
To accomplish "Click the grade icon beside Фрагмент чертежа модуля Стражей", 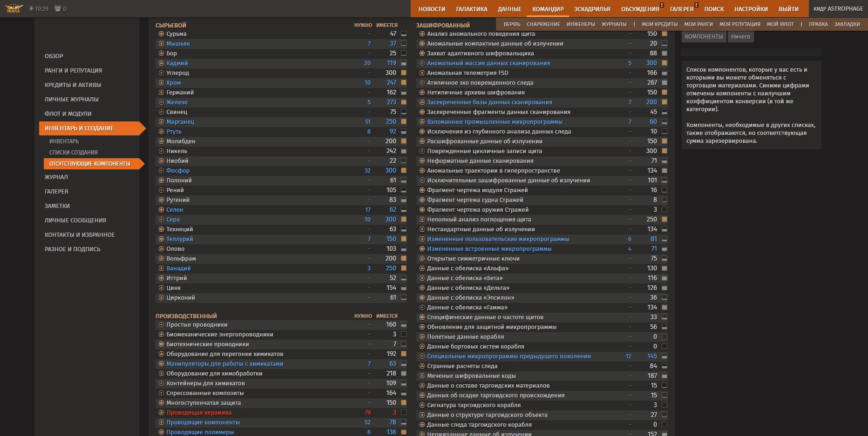I will tap(422, 190).
